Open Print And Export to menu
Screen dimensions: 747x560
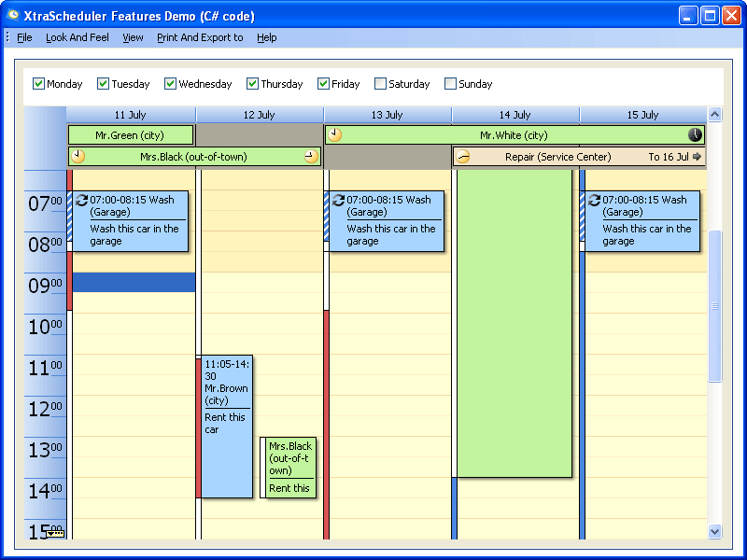(200, 37)
